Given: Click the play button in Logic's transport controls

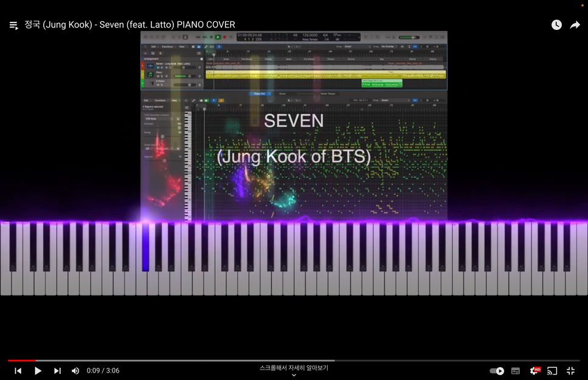Looking at the screenshot, I should point(218,36).
